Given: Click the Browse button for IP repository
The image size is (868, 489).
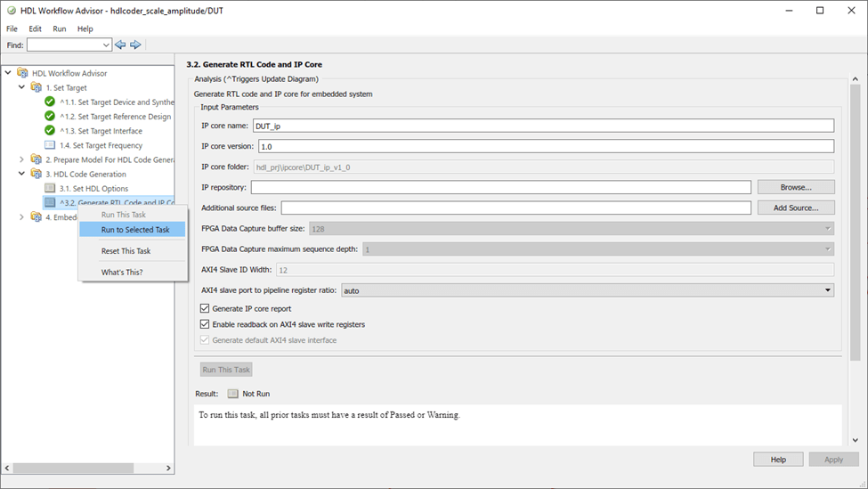Looking at the screenshot, I should 795,187.
